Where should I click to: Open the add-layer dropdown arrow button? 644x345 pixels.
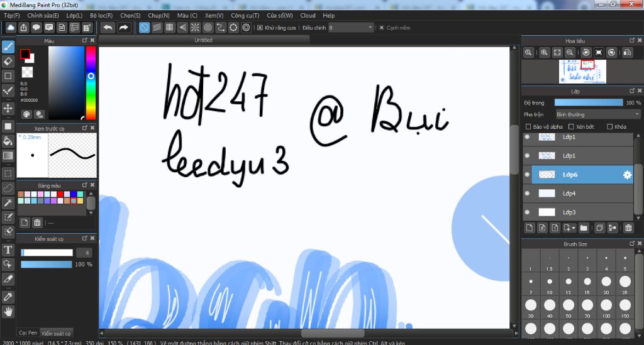pos(570,227)
